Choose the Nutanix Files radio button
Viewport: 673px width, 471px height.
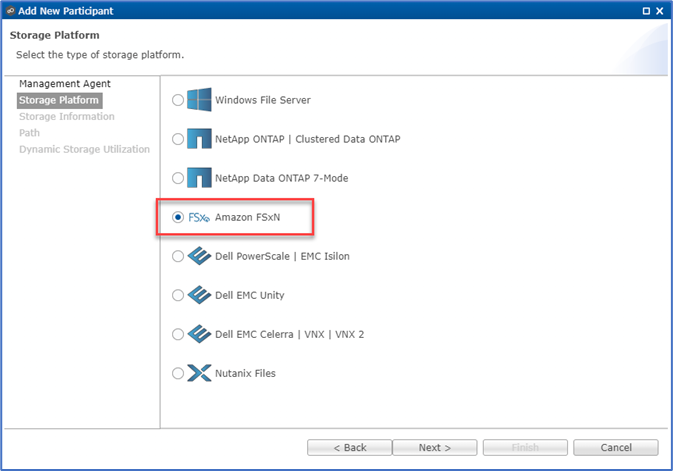click(x=178, y=373)
